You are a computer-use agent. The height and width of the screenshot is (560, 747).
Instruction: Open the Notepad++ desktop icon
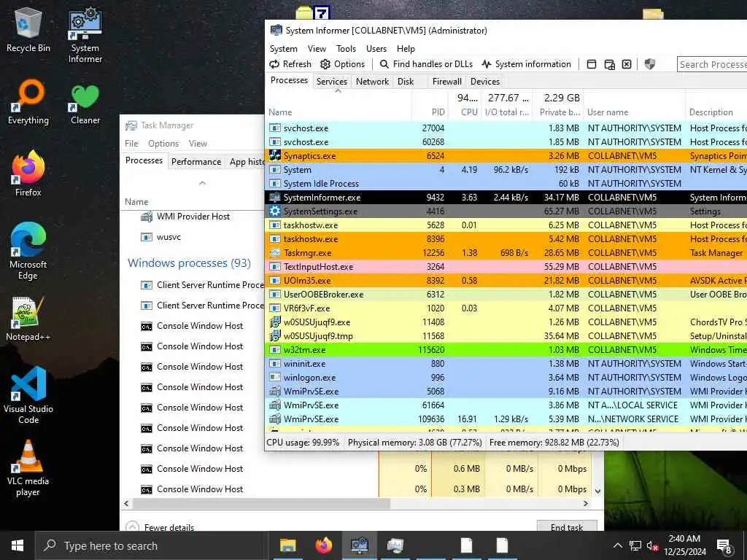click(x=28, y=319)
